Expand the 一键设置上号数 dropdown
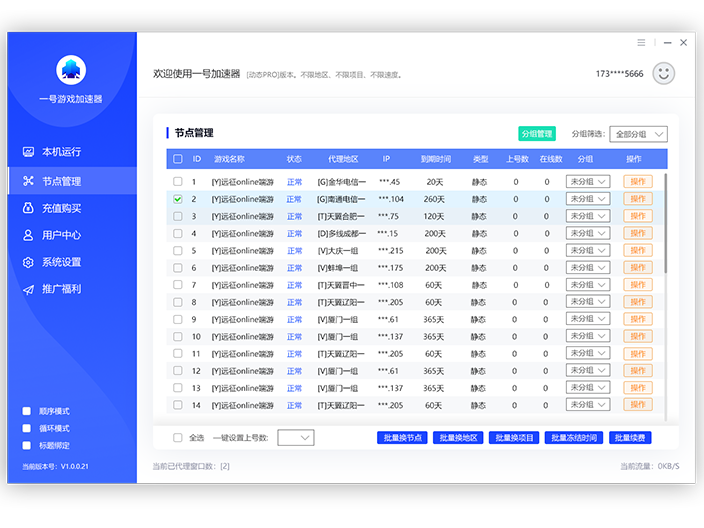The height and width of the screenshot is (528, 704). pos(295,438)
